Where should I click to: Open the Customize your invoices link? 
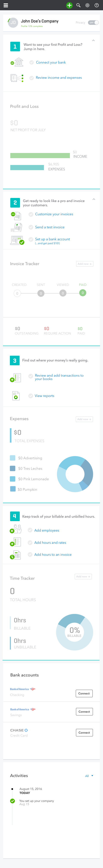54,214
